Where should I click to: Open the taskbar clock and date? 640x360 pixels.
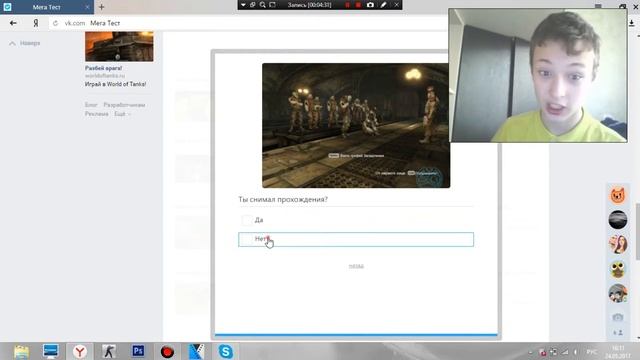(x=618, y=352)
